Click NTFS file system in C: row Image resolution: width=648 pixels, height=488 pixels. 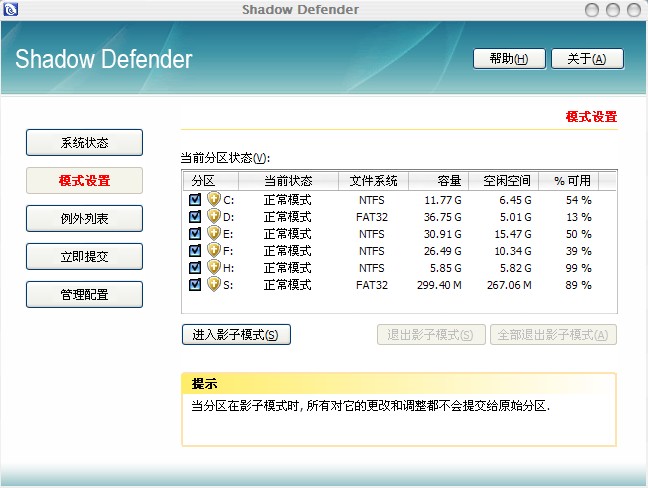tap(372, 200)
